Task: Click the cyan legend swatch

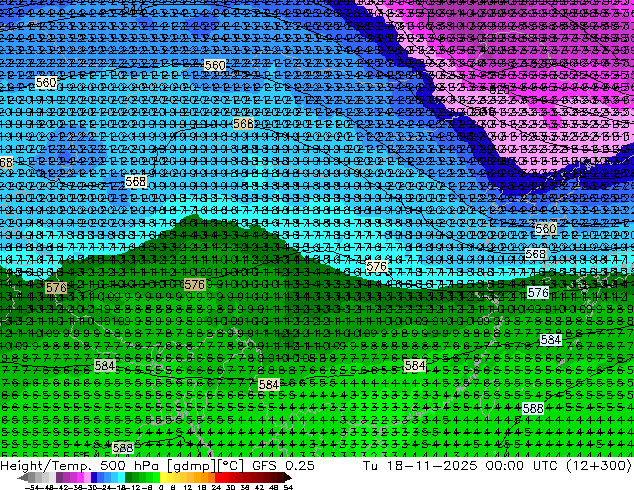Action: [x=121, y=478]
